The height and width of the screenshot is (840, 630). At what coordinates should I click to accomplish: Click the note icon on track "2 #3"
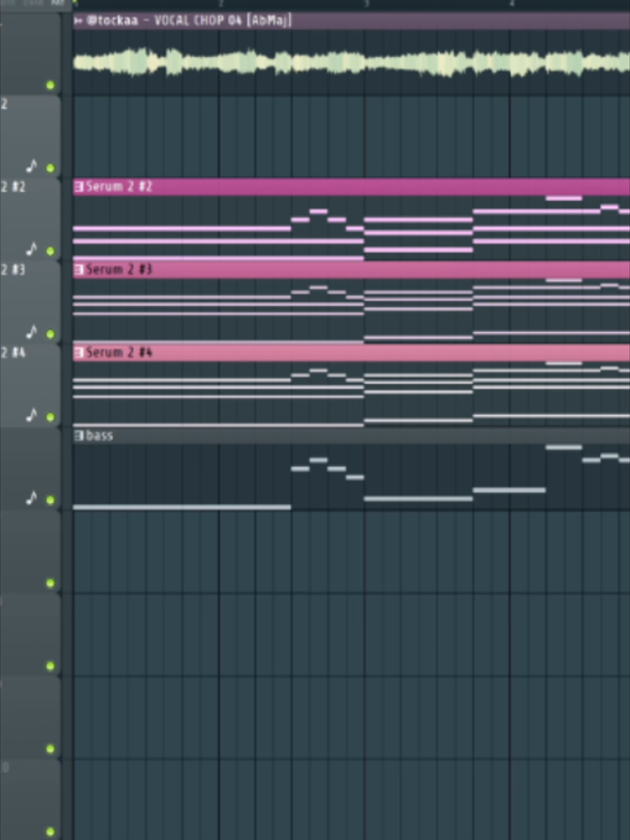(31, 332)
